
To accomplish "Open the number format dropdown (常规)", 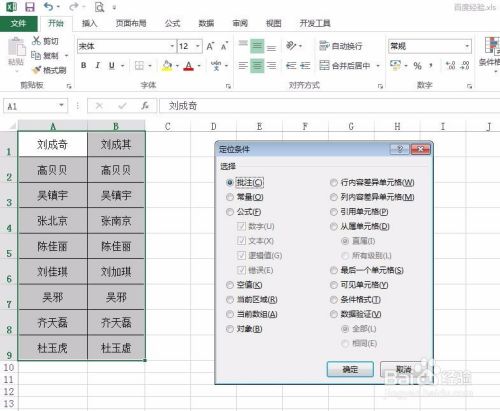I will coord(467,46).
